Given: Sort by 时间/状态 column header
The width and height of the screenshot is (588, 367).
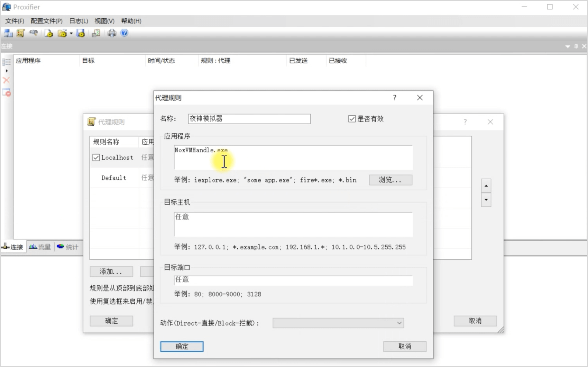Looking at the screenshot, I should tap(172, 61).
